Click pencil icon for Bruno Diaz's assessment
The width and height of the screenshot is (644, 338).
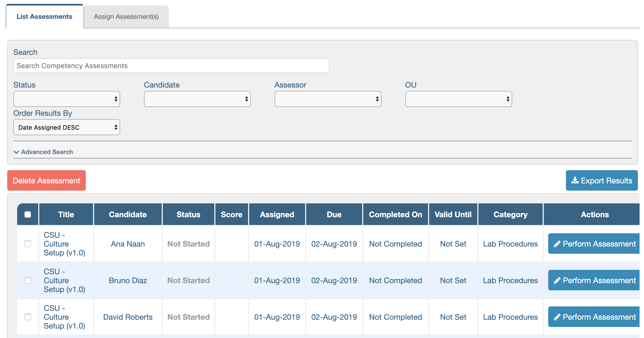pos(557,280)
